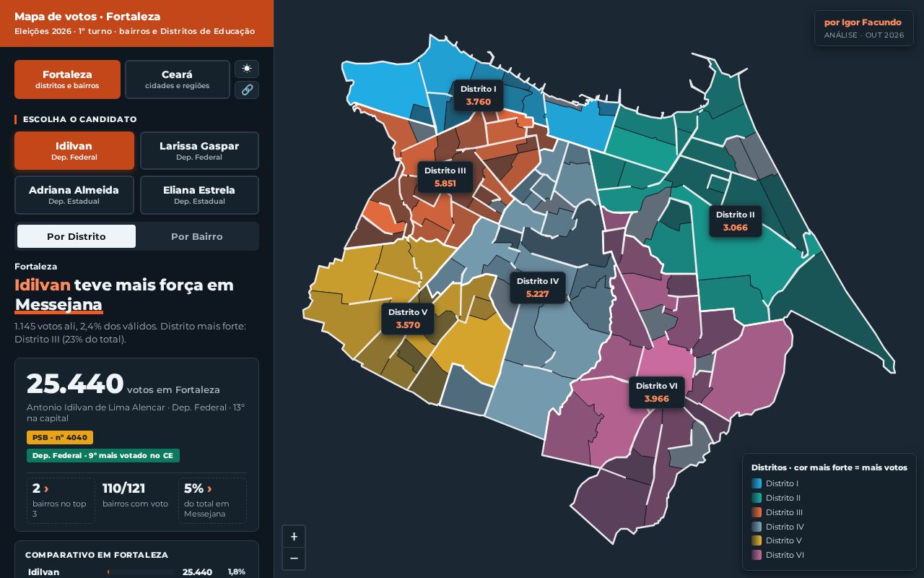The height and width of the screenshot is (578, 924).
Task: Toggle the light theme sun icon
Action: (x=247, y=69)
